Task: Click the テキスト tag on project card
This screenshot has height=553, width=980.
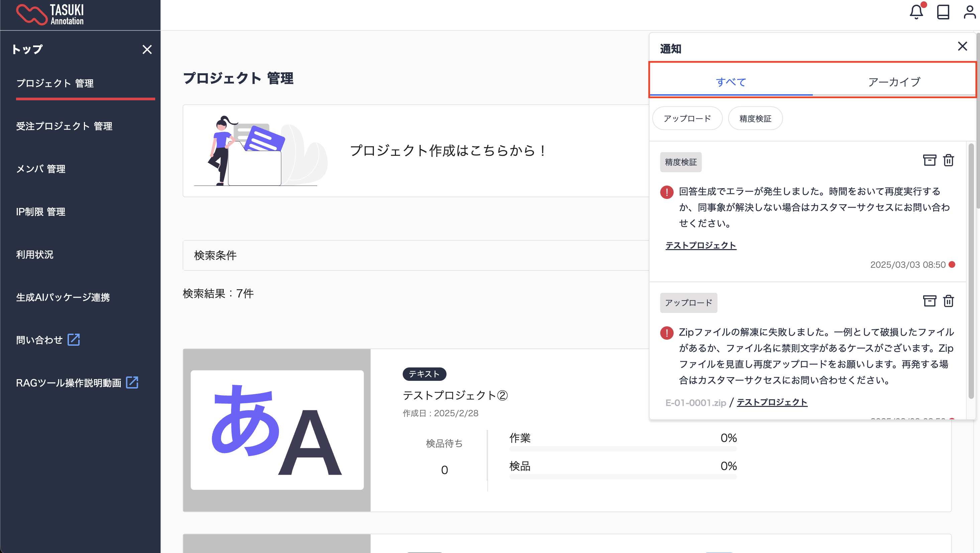Action: point(424,374)
